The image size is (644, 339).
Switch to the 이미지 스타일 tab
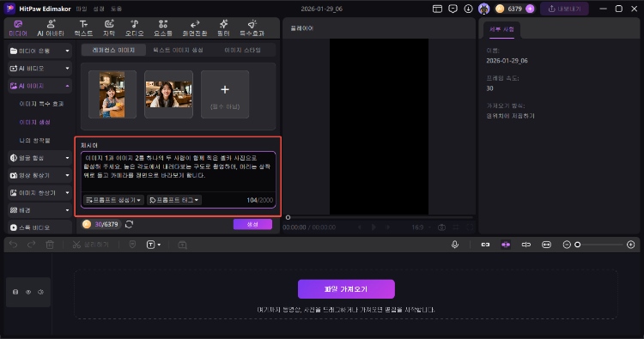click(x=242, y=50)
